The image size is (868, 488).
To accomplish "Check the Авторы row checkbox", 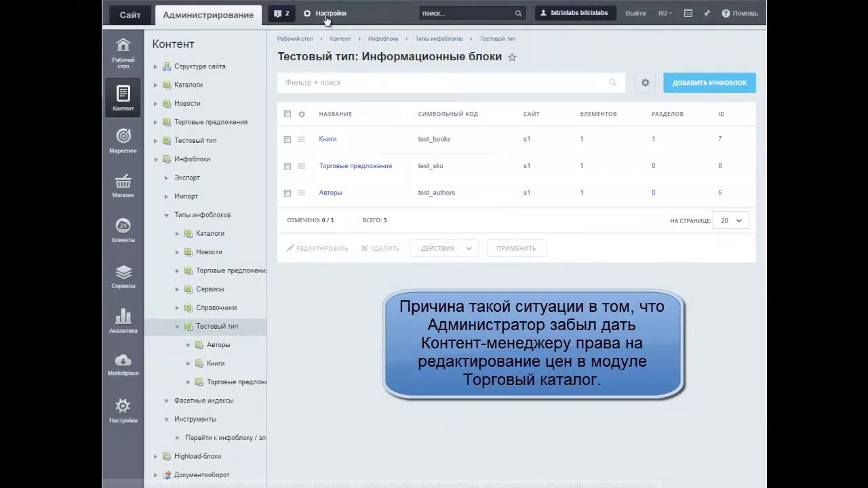I will click(288, 193).
